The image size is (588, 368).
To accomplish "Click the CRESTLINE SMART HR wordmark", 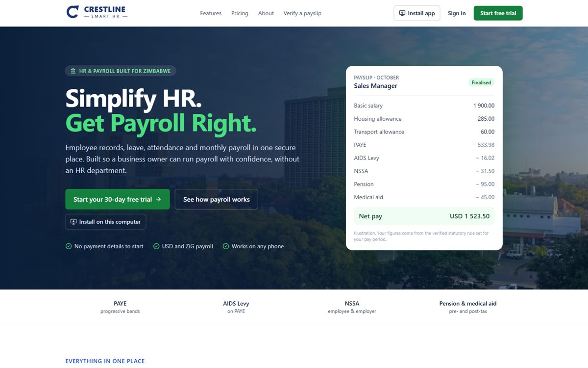I will point(105,12).
